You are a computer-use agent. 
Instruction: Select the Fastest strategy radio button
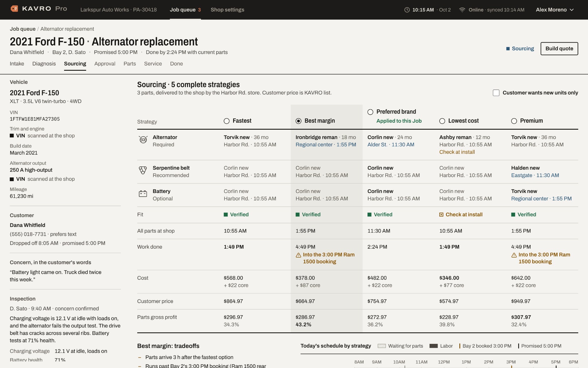(227, 121)
